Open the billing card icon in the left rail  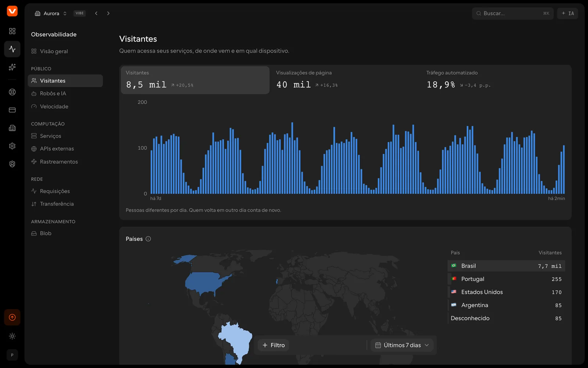(12, 110)
